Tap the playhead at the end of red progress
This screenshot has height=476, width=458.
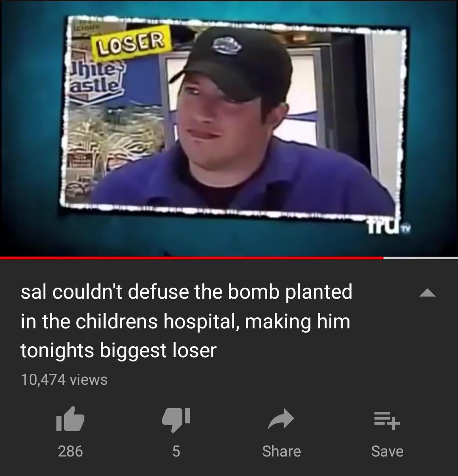[383, 258]
